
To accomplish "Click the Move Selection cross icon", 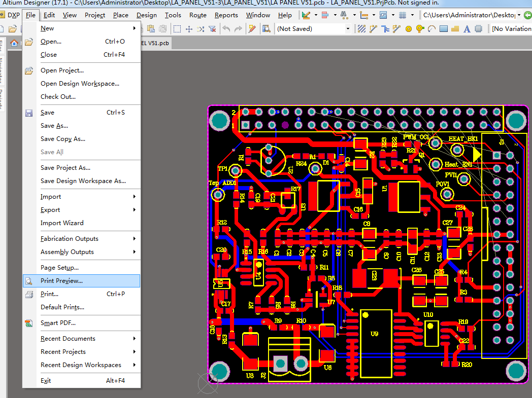I will click(x=189, y=29).
